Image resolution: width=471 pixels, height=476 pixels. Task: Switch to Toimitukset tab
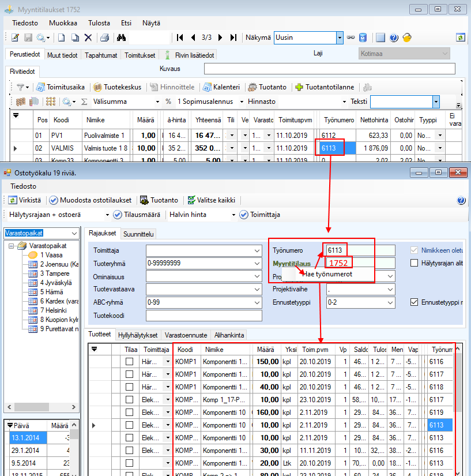[x=140, y=55]
